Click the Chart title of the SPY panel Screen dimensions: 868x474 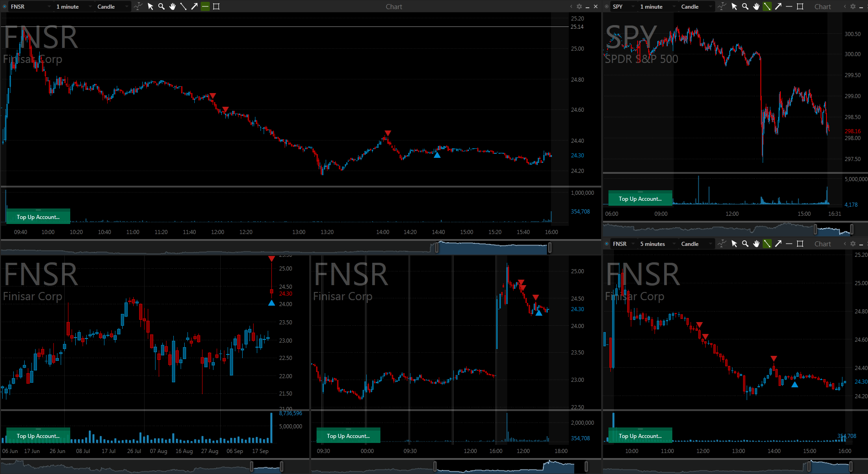point(823,7)
